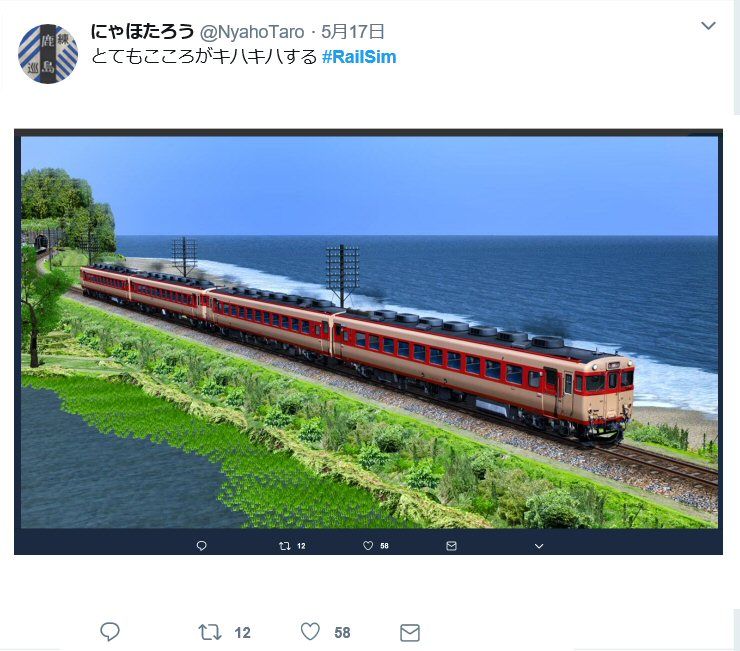Enlarge the red train image
This screenshot has width=740, height=651.
tap(369, 332)
